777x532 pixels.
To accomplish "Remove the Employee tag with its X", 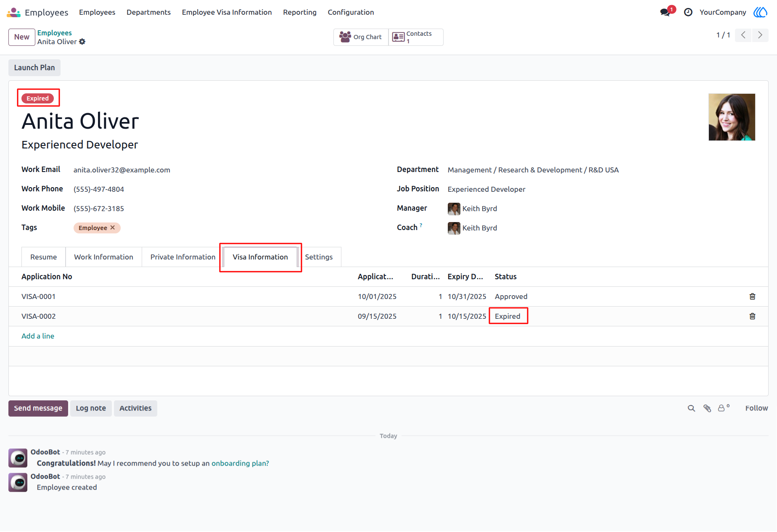I will point(113,228).
